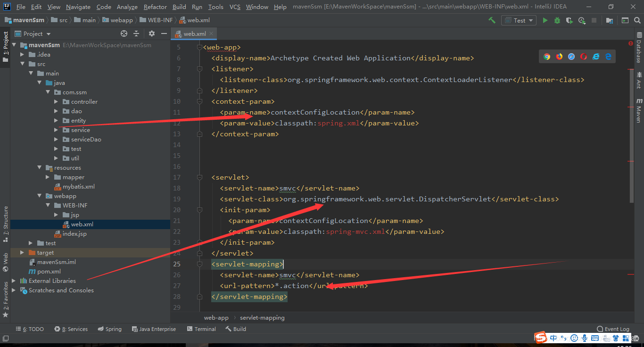
Task: Open the Ant tool window
Action: click(x=639, y=80)
